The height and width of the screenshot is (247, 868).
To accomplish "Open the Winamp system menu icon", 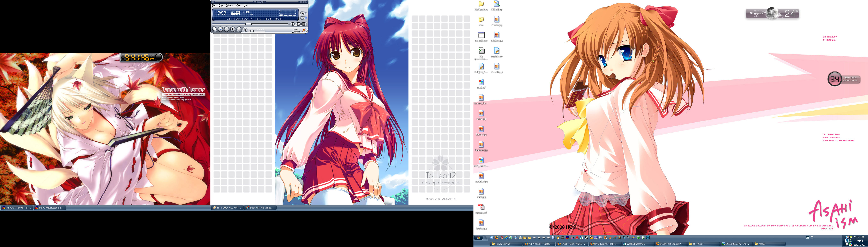I will tap(213, 2).
